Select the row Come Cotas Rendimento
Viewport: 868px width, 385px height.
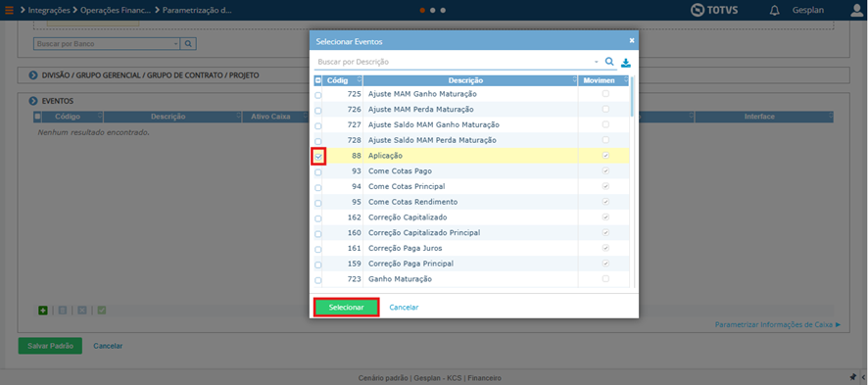click(x=471, y=202)
